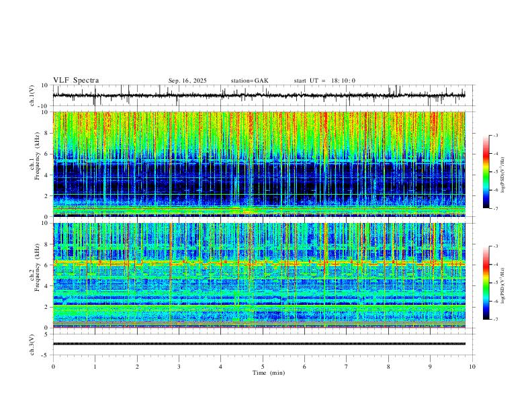Click "-3" on the upper colorbar
The width and height of the screenshot is (532, 411).
point(495,135)
